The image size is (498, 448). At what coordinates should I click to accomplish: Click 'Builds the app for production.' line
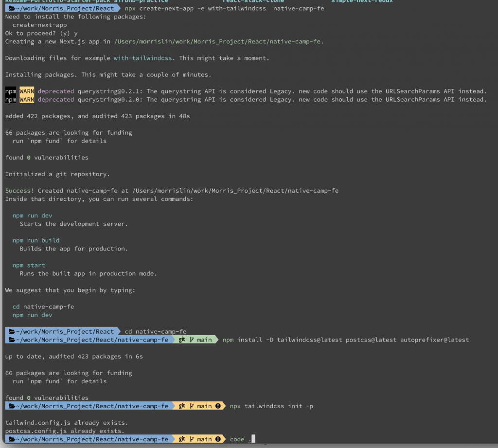coord(74,249)
